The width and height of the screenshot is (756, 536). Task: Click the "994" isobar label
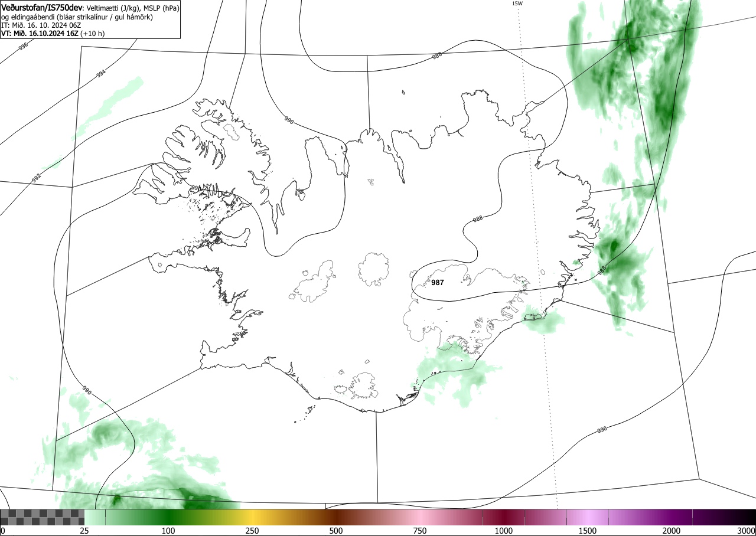[x=101, y=74]
